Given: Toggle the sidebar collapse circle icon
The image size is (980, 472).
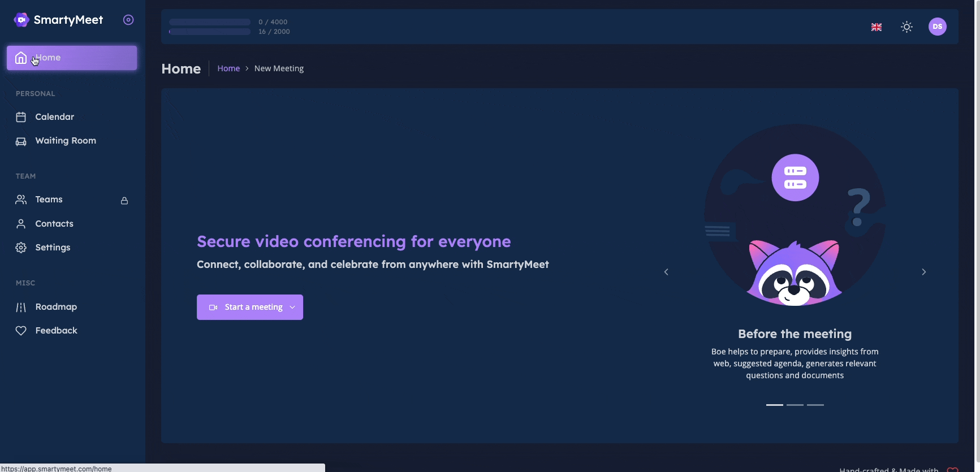Looking at the screenshot, I should [x=128, y=20].
